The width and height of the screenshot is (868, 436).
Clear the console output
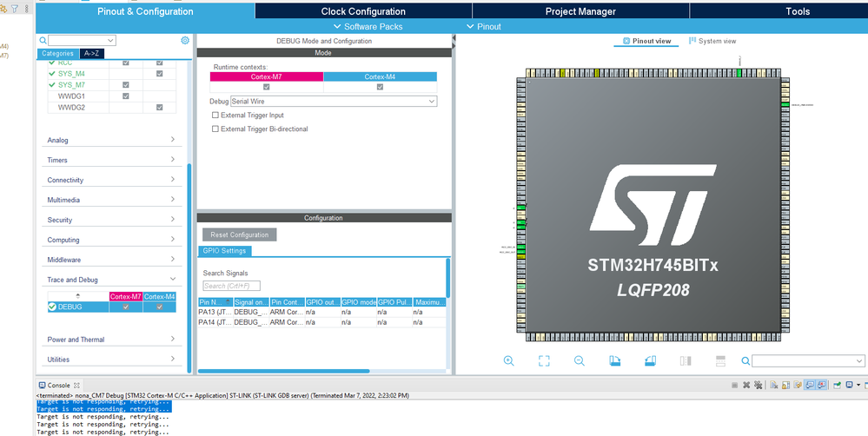click(x=774, y=385)
